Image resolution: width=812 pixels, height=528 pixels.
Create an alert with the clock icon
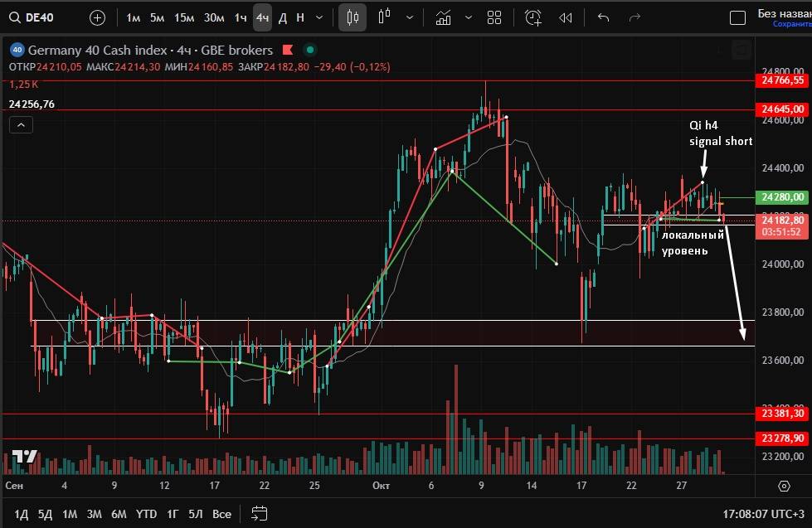[x=532, y=17]
